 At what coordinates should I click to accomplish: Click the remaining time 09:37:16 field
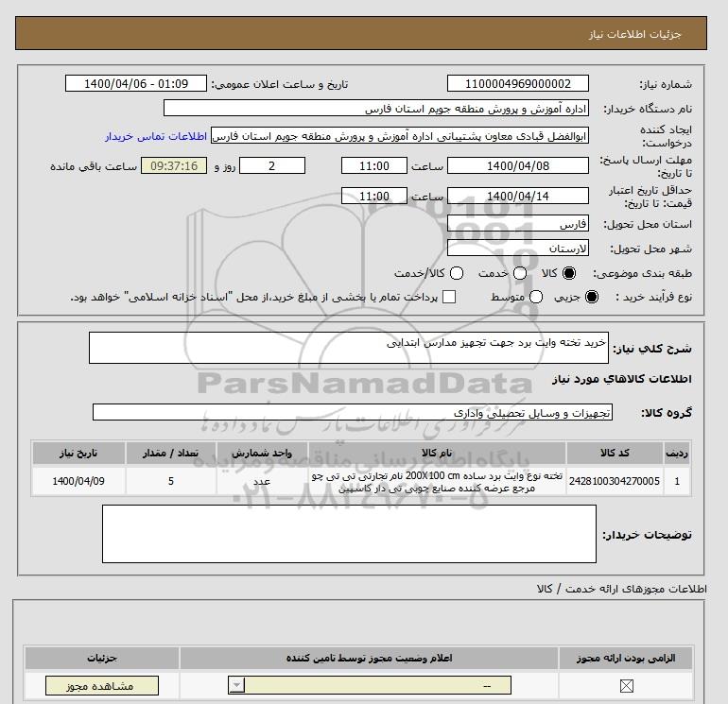pos(174,165)
